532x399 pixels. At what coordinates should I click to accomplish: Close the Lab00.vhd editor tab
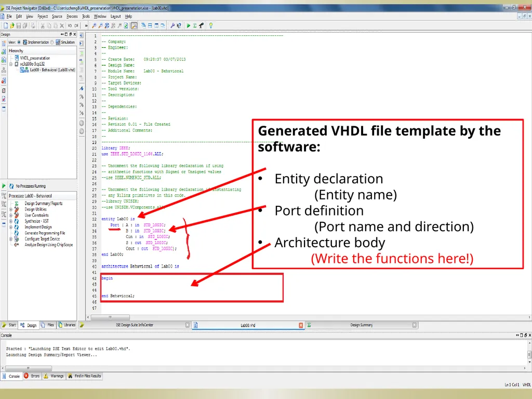point(301,325)
